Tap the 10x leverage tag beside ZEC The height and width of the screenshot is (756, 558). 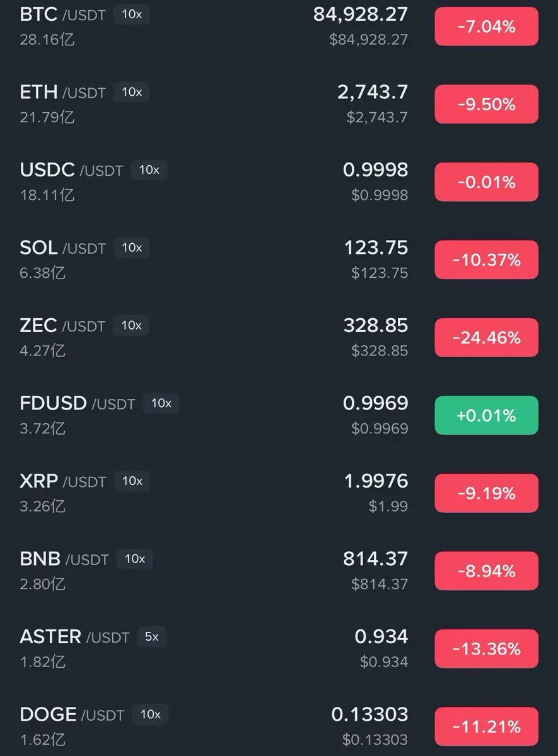point(132,326)
